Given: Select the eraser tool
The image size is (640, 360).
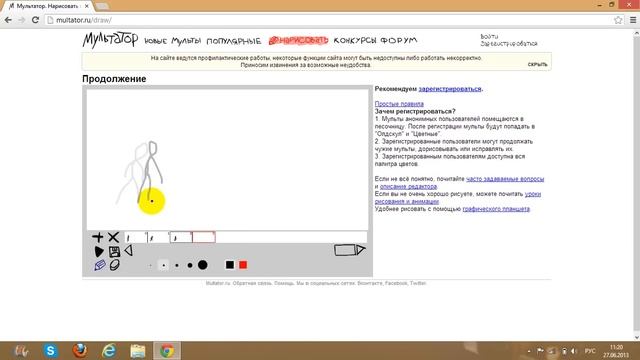Looking at the screenshot, I should point(115,265).
